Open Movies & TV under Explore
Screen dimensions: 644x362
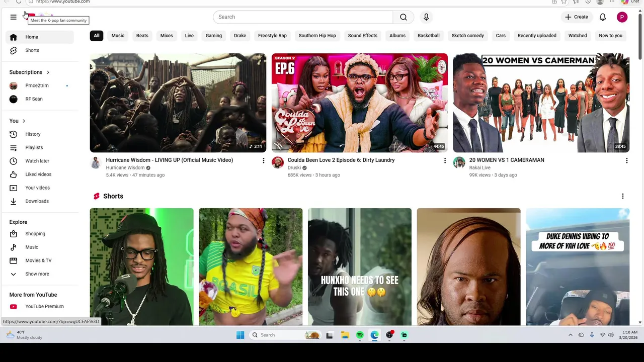(40, 260)
